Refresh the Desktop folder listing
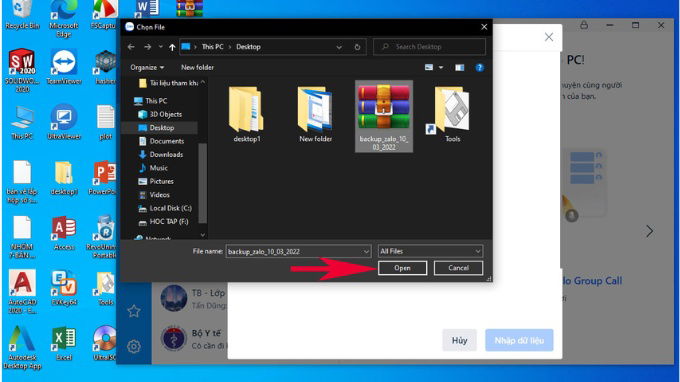Viewport: 680px width, 382px height. point(357,47)
